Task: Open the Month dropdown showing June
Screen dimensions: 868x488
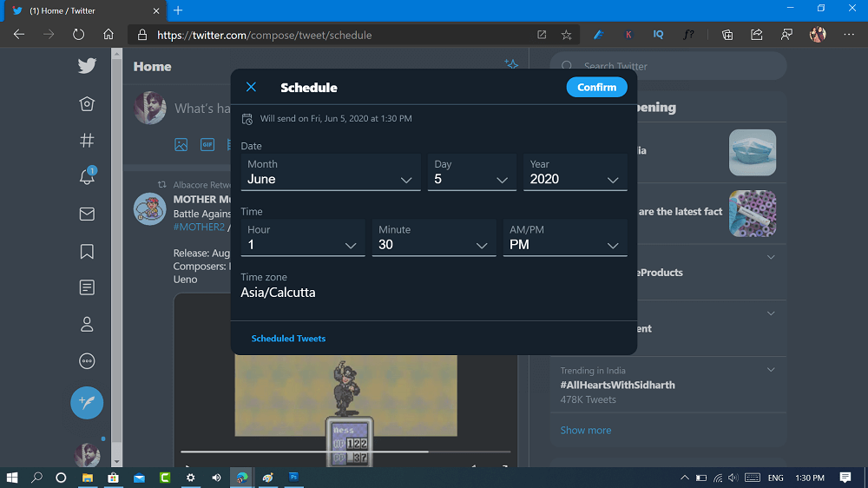Action: pyautogui.click(x=331, y=172)
